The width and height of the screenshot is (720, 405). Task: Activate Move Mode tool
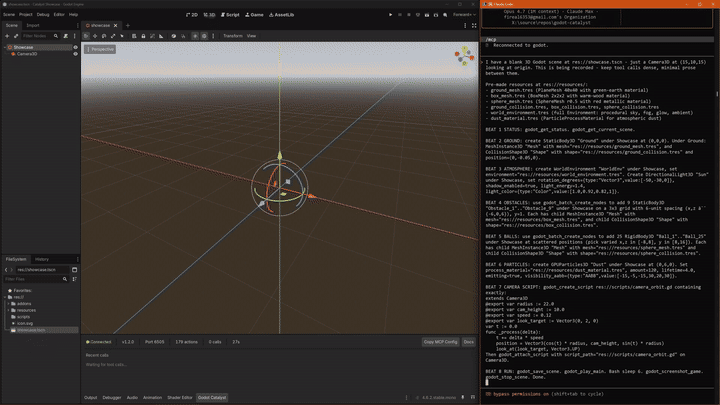tap(95, 36)
